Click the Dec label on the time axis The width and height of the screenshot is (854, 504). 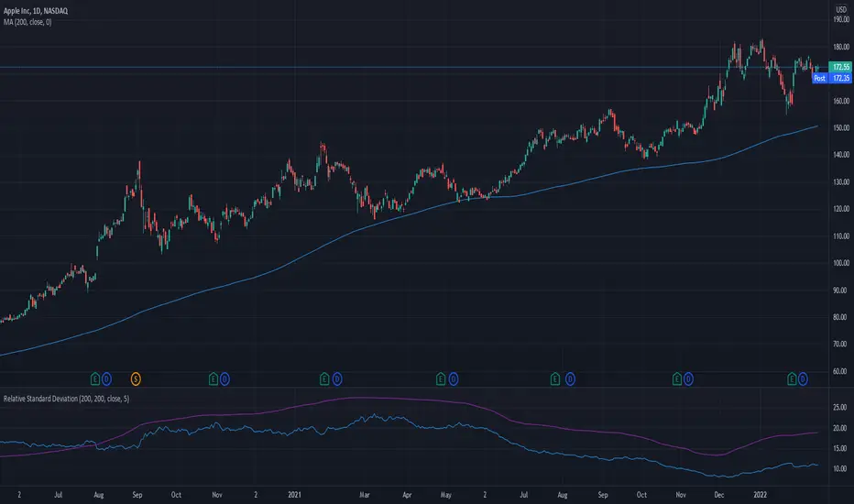[719, 495]
